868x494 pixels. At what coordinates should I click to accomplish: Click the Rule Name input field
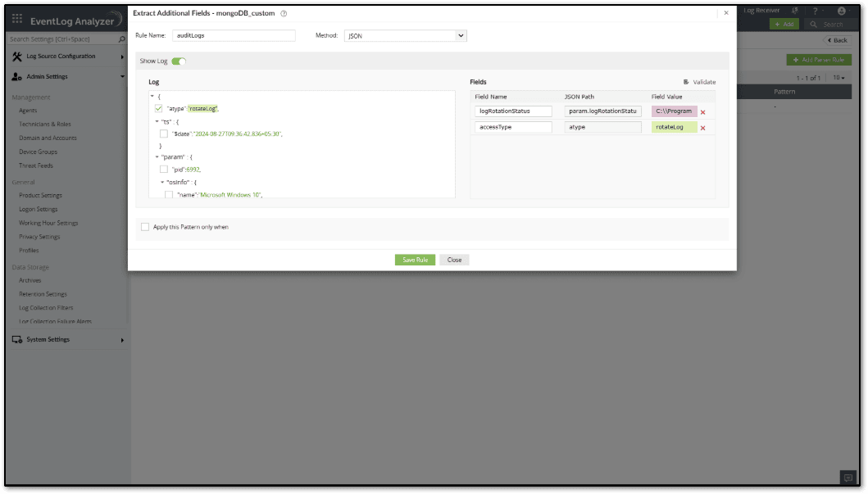tap(234, 35)
